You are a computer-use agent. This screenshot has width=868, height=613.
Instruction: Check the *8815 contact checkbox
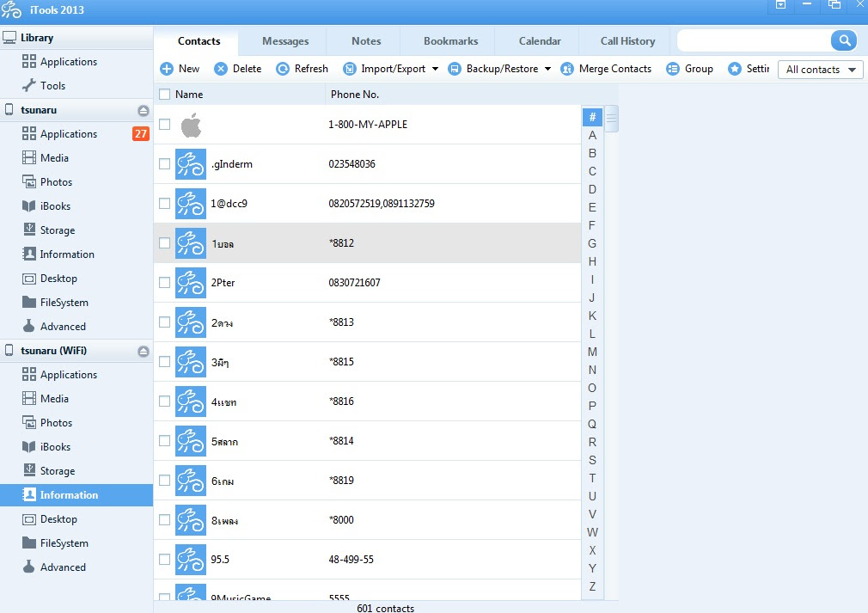point(164,362)
